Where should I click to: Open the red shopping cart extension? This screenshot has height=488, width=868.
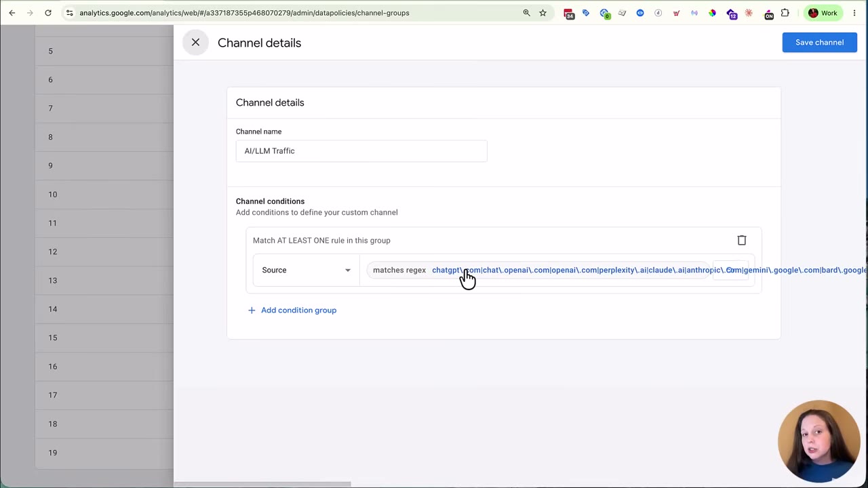[x=676, y=13]
